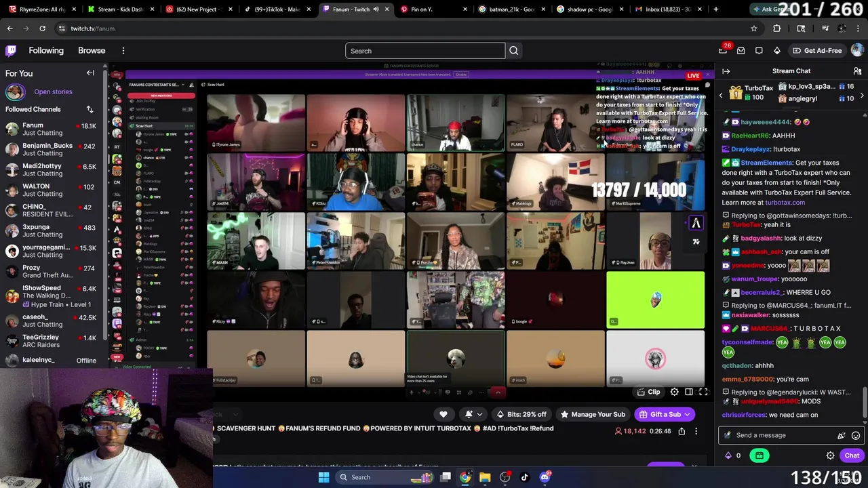
Task: Open the IShowSpeed channel in sidebar
Action: [52, 296]
